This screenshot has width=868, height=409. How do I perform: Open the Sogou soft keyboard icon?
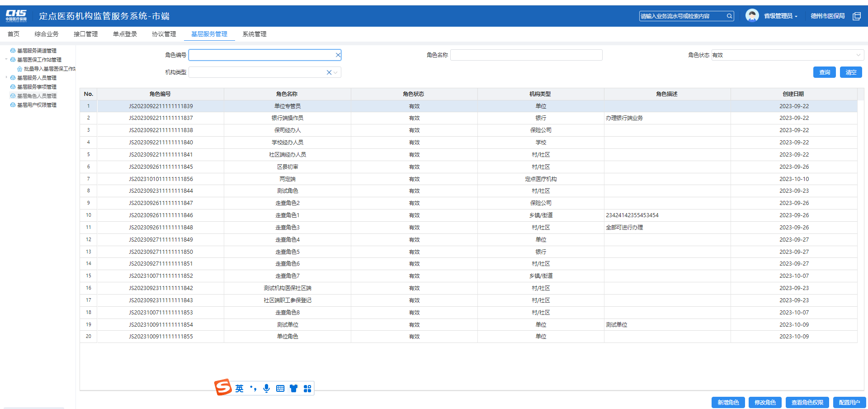(280, 388)
